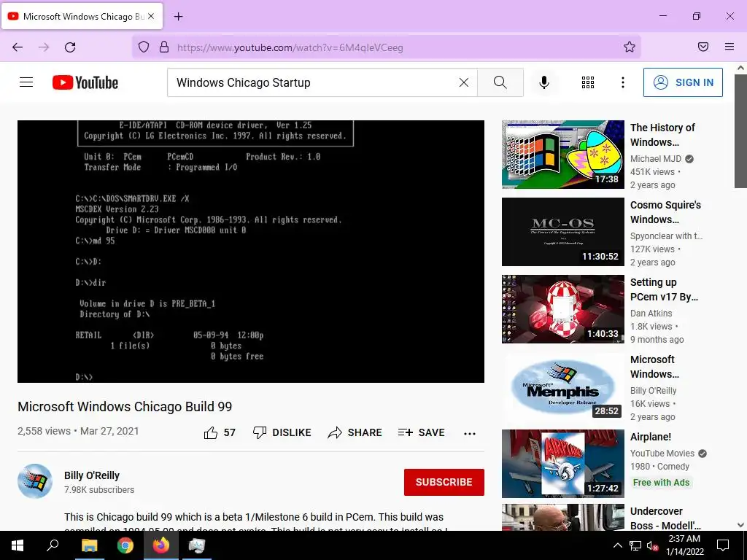Open the Setting up PCem v17 thumbnail
747x560 pixels.
tap(562, 309)
